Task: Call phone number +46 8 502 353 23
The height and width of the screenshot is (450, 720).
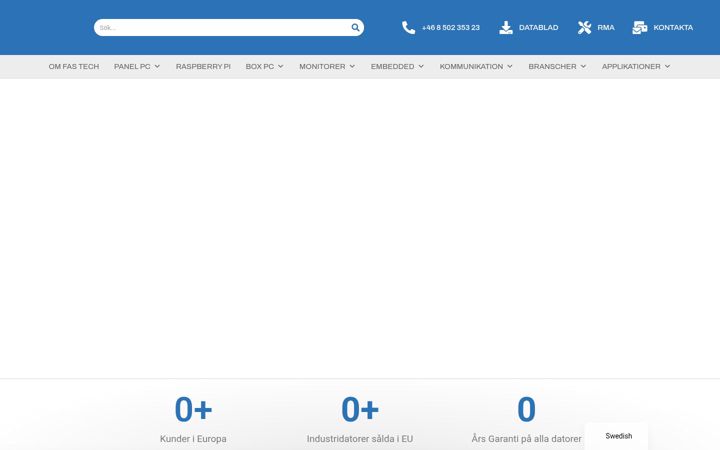Action: [450, 28]
